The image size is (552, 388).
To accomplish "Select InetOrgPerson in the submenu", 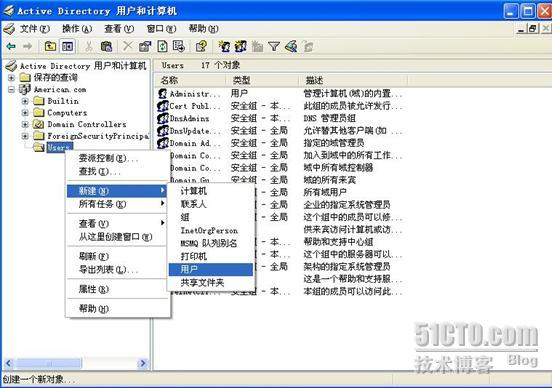I will click(x=211, y=231).
